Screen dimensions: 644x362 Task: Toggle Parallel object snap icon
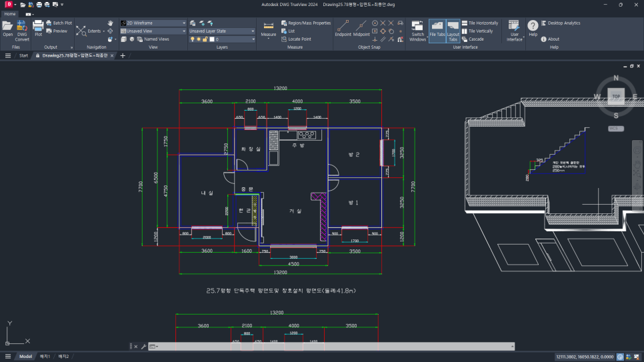click(383, 39)
